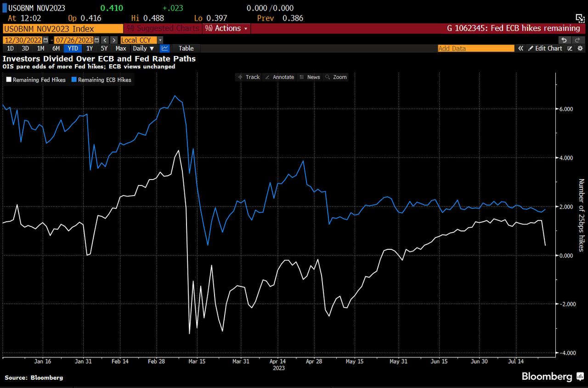Viewport: 588px width, 388px height.
Task: Select the YTD range tab
Action: (73, 48)
